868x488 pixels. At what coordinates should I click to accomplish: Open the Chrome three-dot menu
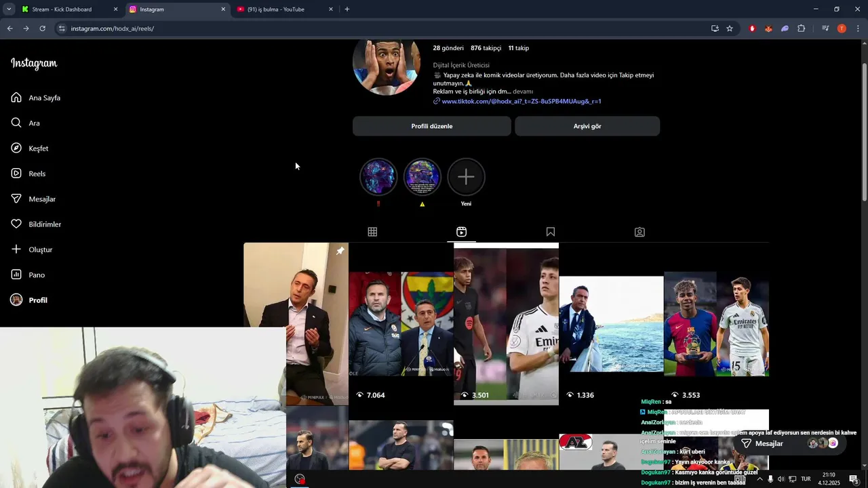858,28
